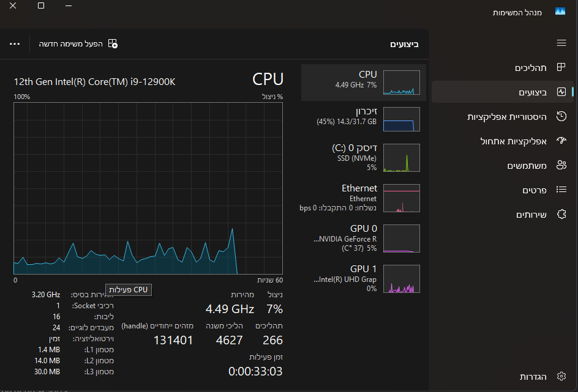The width and height of the screenshot is (578, 392).
Task: Click the Users (משתמשים) people icon
Action: pos(561,165)
